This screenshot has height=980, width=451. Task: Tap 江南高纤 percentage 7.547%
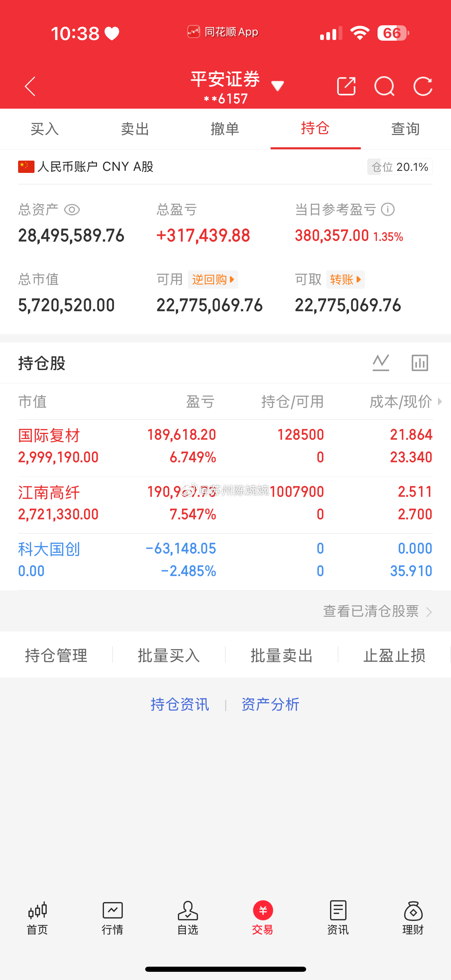pos(193,514)
